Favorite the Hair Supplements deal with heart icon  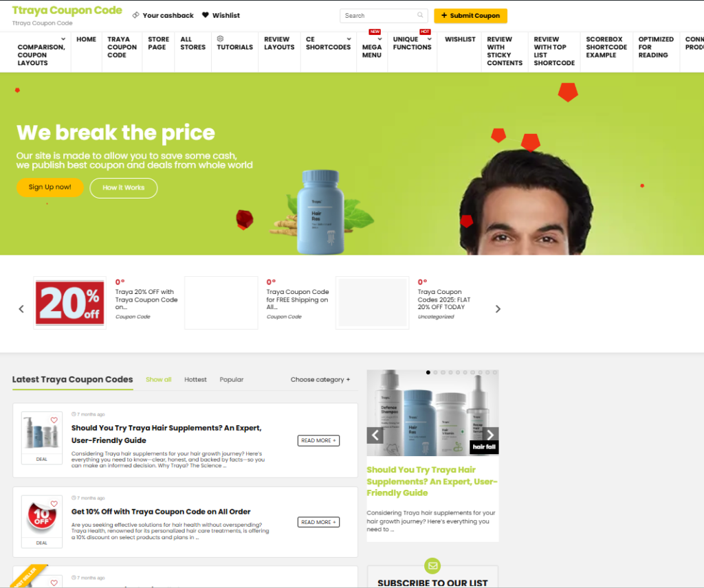click(x=54, y=420)
